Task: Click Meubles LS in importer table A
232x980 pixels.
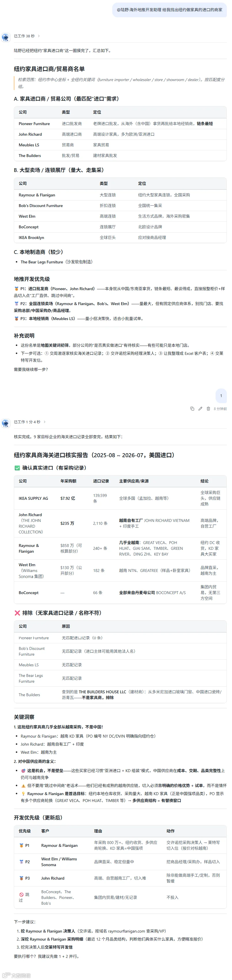Action: pyautogui.click(x=29, y=145)
